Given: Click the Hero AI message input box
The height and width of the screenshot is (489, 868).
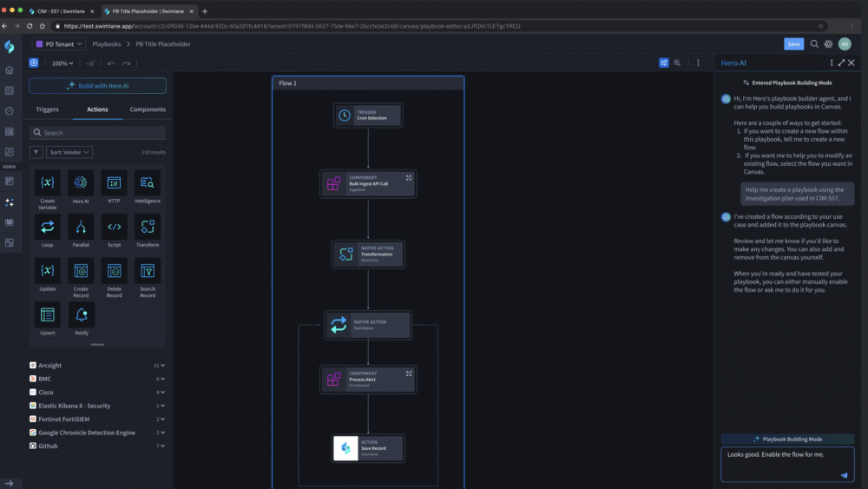Looking at the screenshot, I should click(787, 465).
